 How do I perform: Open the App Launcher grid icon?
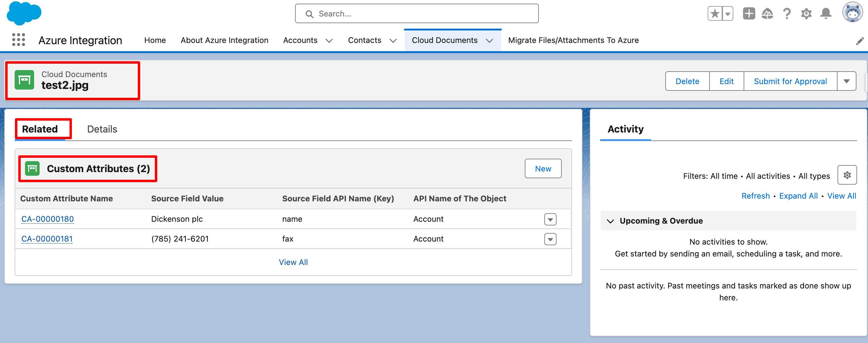19,40
